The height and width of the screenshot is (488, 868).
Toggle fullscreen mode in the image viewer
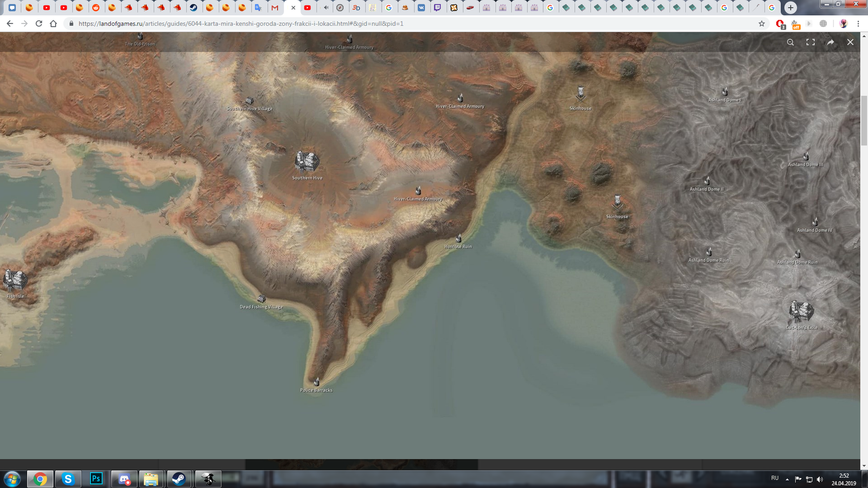810,42
